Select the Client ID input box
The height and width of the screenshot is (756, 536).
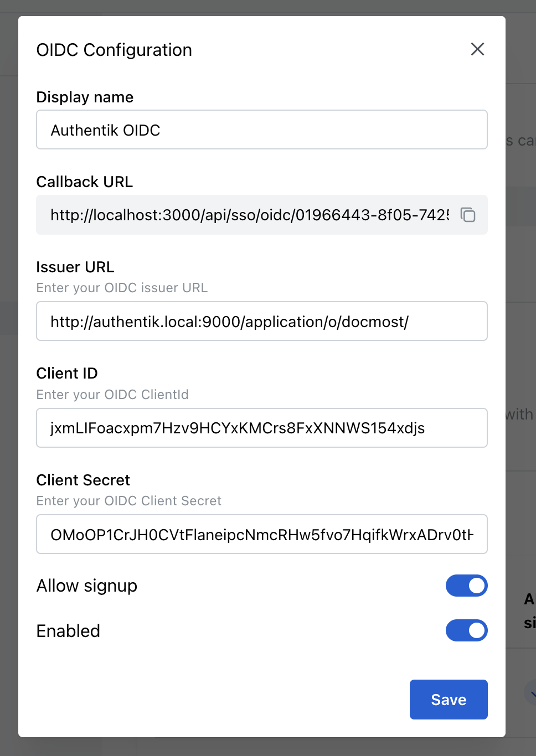point(261,428)
